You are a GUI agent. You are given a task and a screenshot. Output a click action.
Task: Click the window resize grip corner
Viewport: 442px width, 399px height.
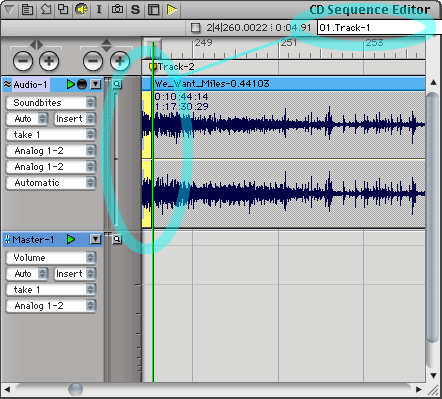[433, 389]
